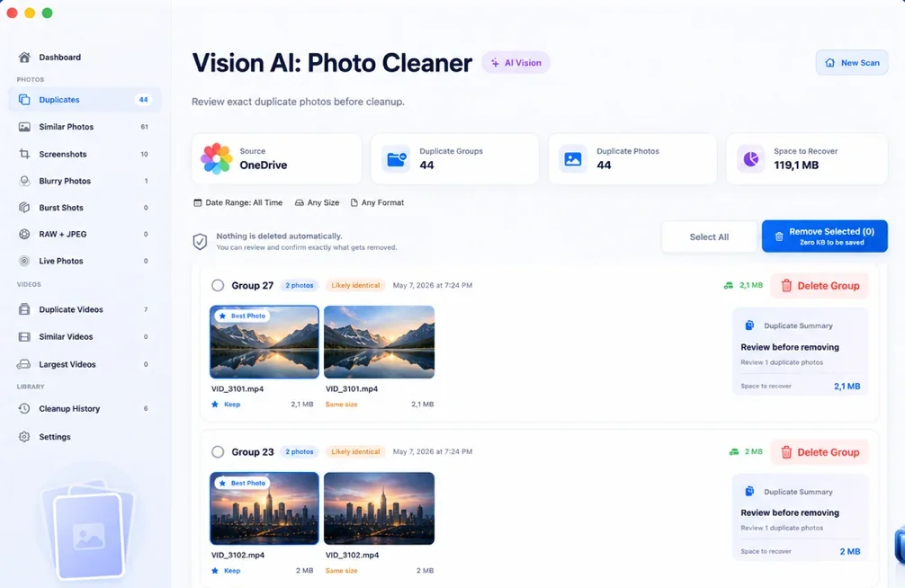Click the '2 MB' space to recover in Group 23 summary
The height and width of the screenshot is (588, 905).
point(849,552)
